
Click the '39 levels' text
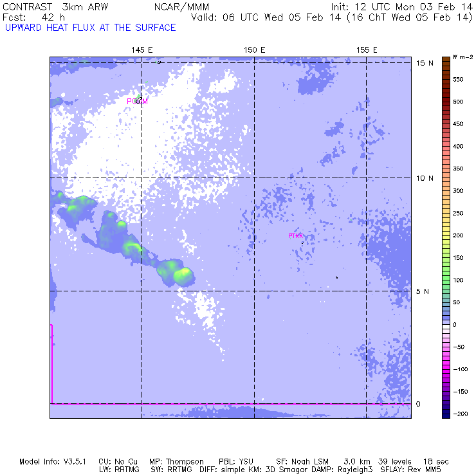[x=395, y=462]
